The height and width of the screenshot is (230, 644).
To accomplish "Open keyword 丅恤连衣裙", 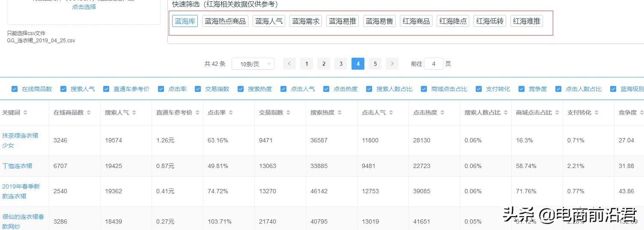I will point(17,166).
